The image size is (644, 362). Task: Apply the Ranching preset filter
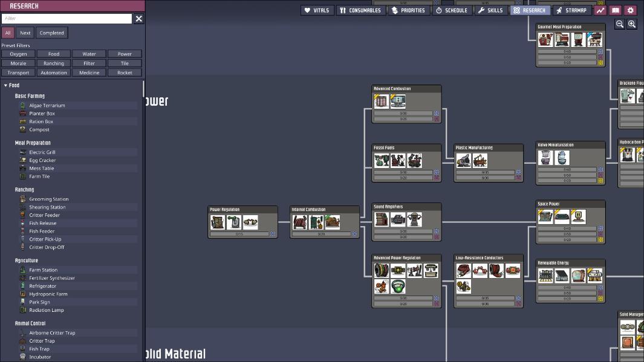(x=53, y=63)
